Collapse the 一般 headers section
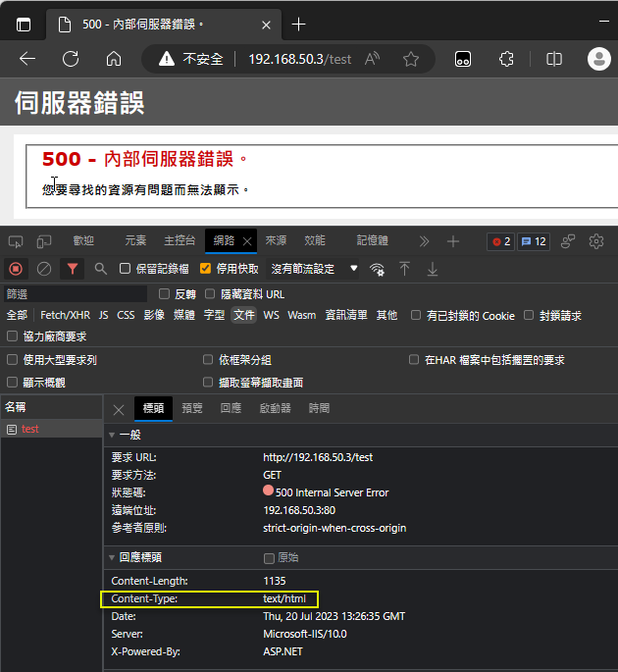The width and height of the screenshot is (618, 672). pyautogui.click(x=112, y=435)
